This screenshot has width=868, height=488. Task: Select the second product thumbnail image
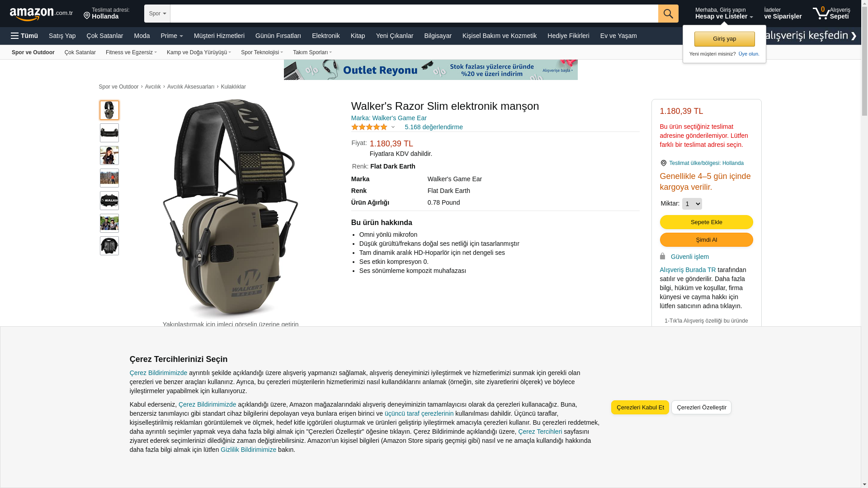click(x=109, y=133)
